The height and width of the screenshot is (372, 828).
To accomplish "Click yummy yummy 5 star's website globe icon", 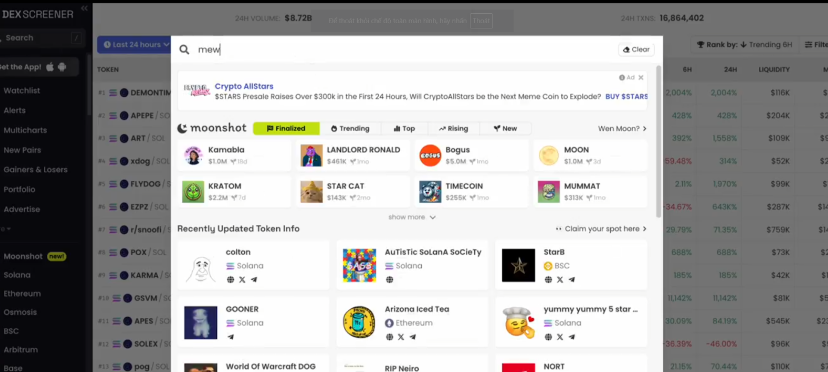I will pyautogui.click(x=548, y=337).
